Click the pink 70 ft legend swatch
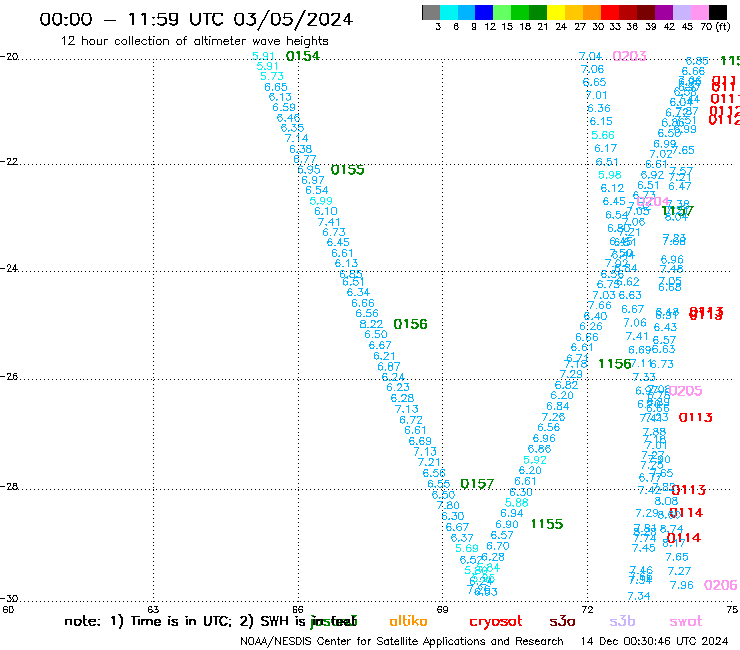Viewport: 740px width, 650px height. pyautogui.click(x=698, y=12)
